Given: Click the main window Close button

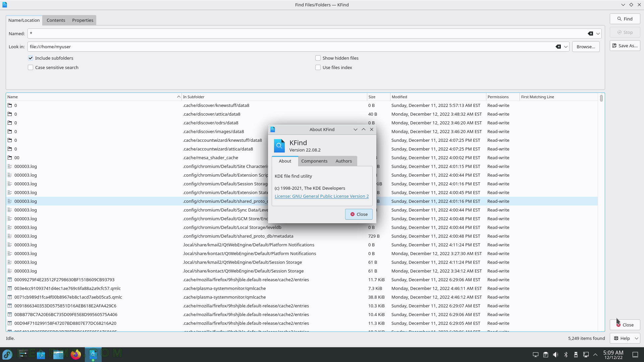Looking at the screenshot, I should pos(625,325).
